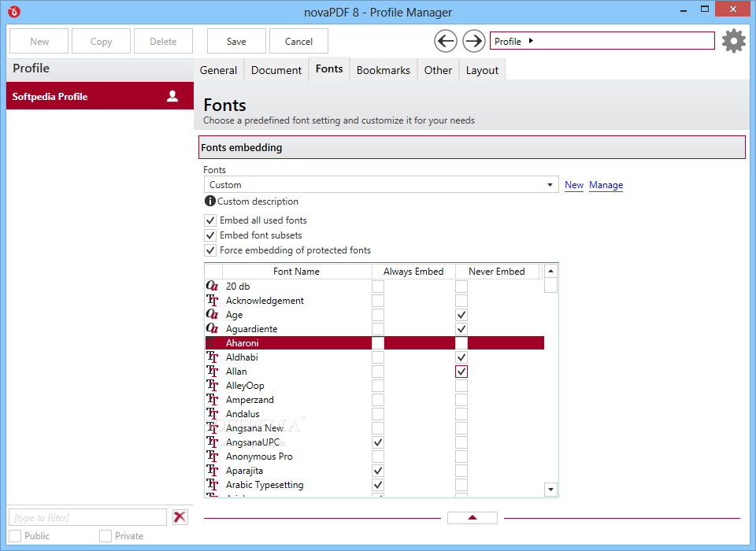Click the red X clear filter icon
The image size is (756, 551).
180,517
